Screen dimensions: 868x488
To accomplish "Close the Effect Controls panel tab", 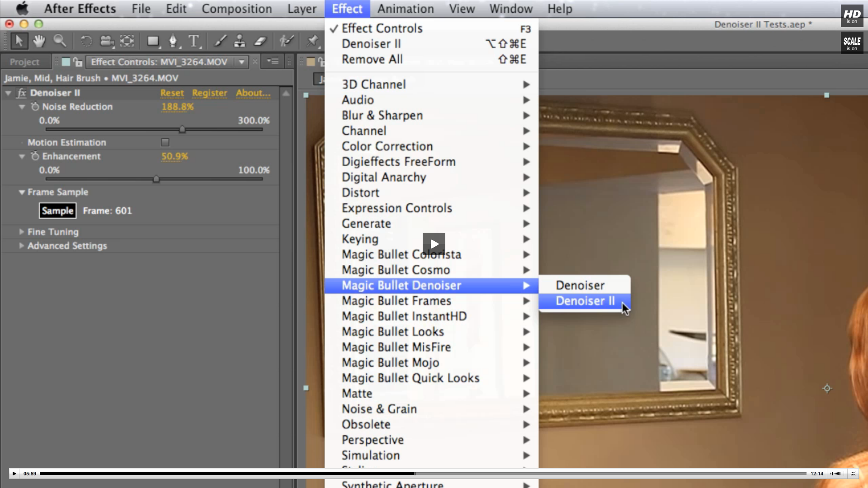I will pyautogui.click(x=255, y=61).
